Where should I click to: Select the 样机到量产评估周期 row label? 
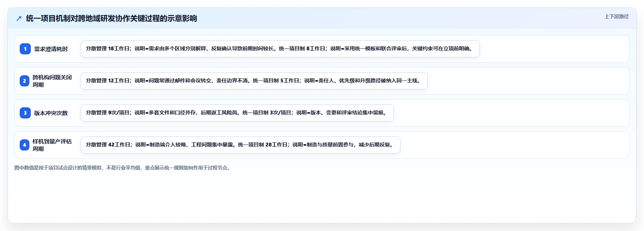click(x=52, y=145)
